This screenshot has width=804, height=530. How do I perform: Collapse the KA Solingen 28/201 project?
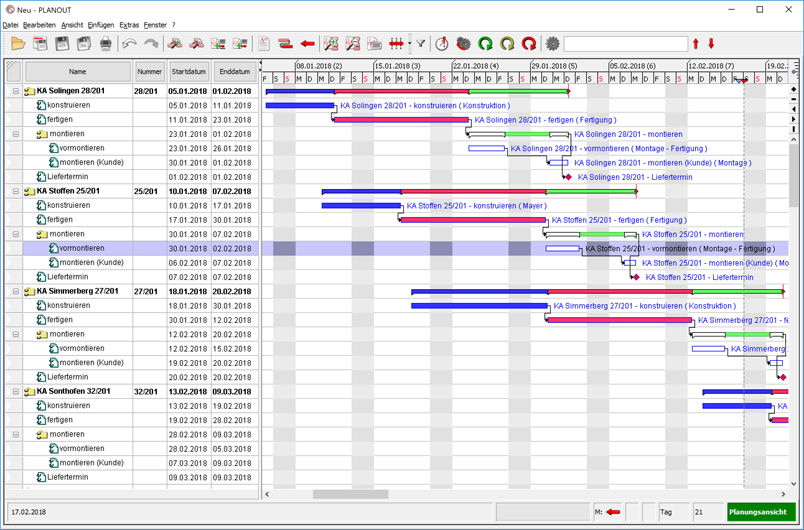[x=16, y=91]
